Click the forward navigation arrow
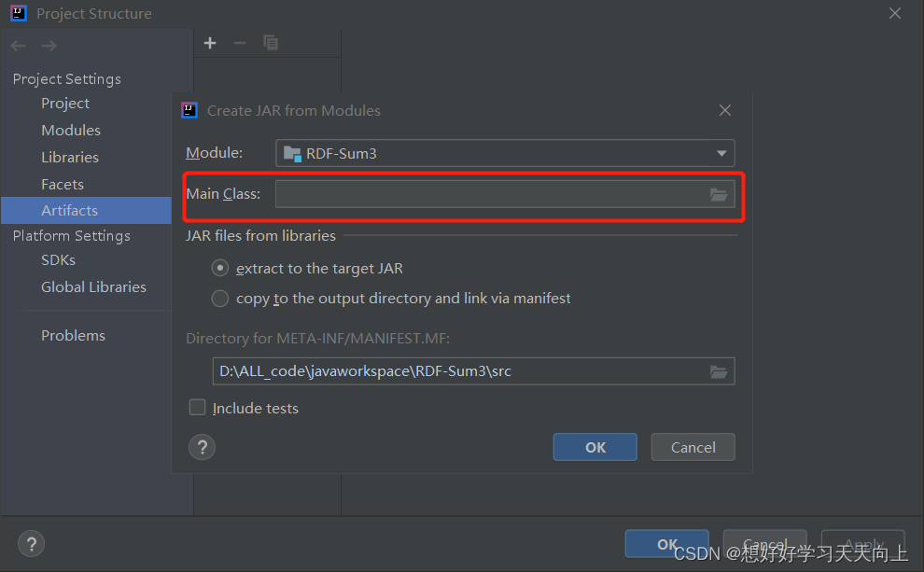 point(49,46)
